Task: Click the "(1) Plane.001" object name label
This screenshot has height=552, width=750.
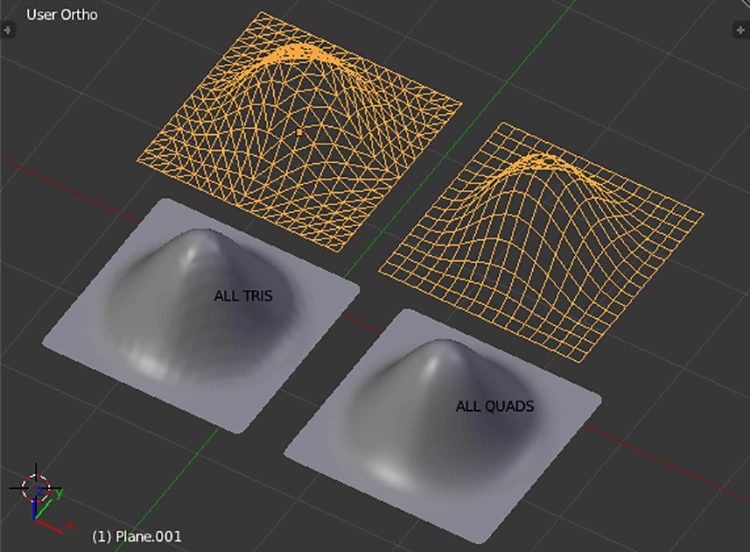Action: [137, 536]
